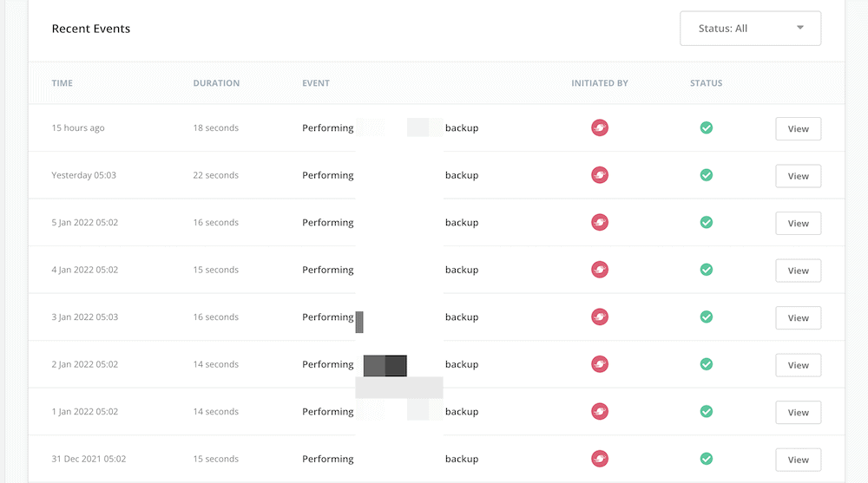Click '15 seconds' duration in 31 Dec row
The width and height of the screenshot is (868, 483).
216,459
